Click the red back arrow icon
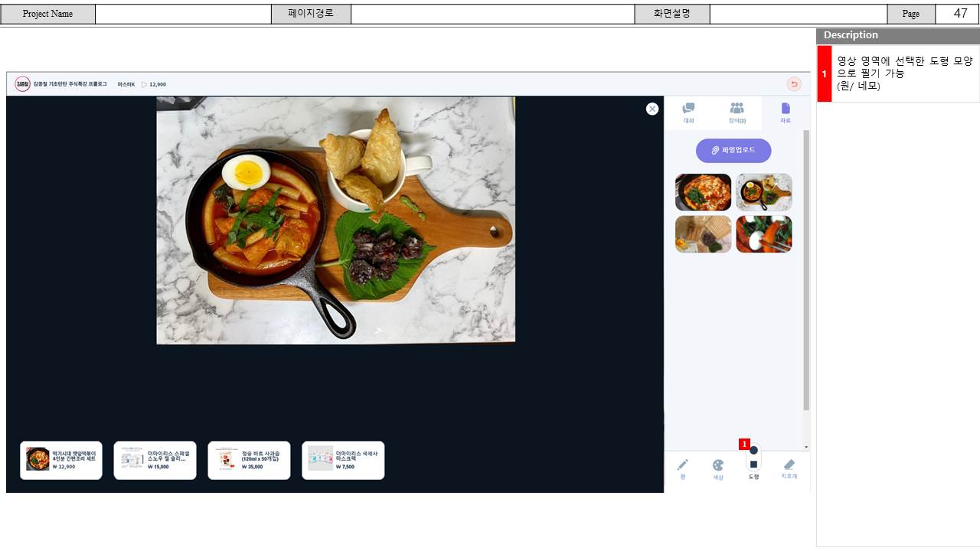Image resolution: width=980 pixels, height=551 pixels. (x=794, y=84)
